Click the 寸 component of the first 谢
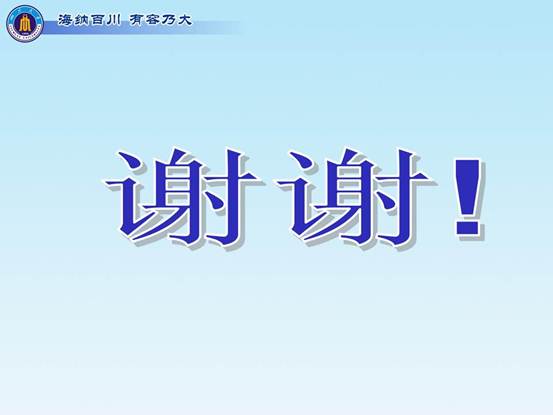 (233, 196)
